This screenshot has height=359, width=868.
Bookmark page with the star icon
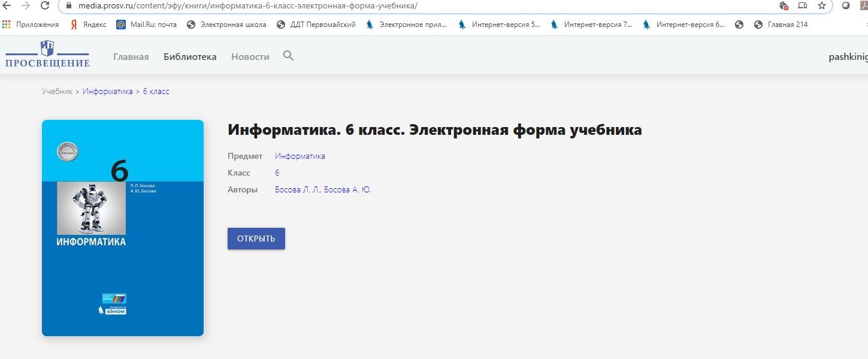821,5
